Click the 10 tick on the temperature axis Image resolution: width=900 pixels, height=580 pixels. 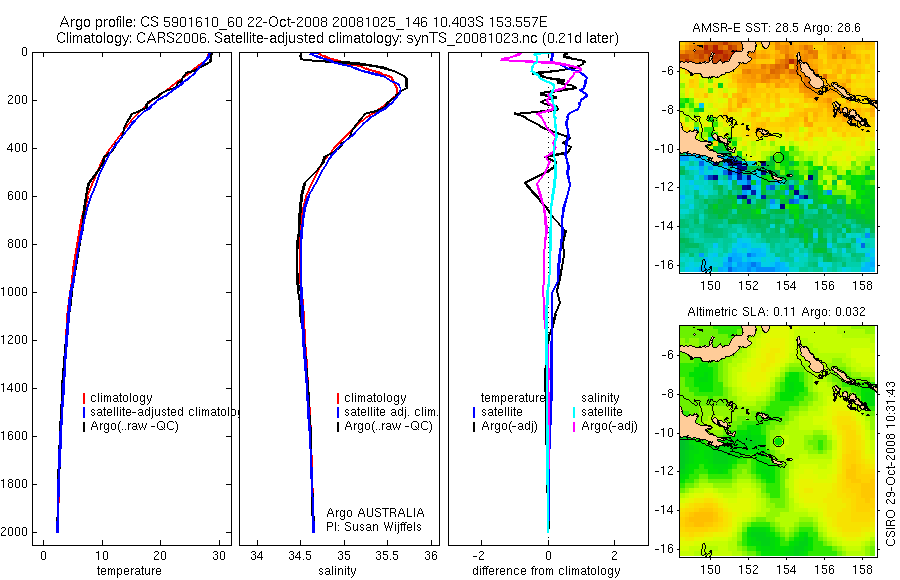(102, 556)
